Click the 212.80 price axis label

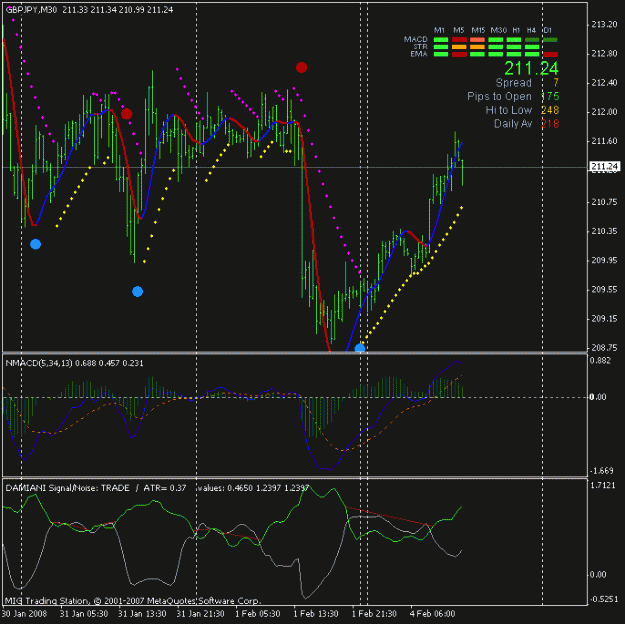(604, 53)
